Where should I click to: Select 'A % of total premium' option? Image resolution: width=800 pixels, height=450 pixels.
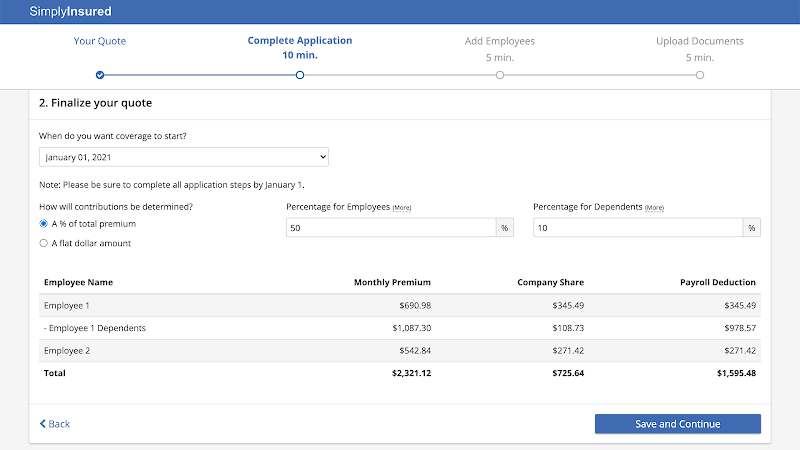point(44,224)
